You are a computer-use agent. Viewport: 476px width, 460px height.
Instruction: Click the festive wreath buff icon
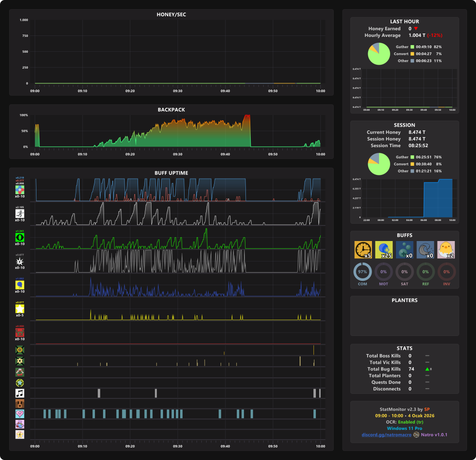pos(20,372)
